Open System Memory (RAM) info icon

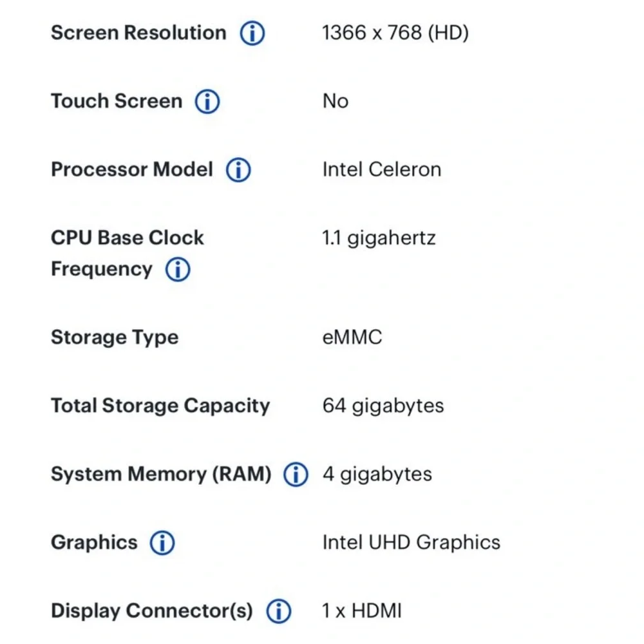[296, 475]
